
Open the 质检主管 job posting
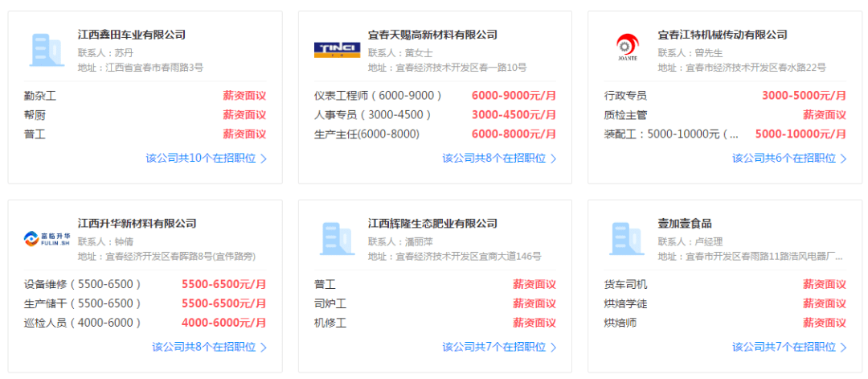(x=625, y=115)
